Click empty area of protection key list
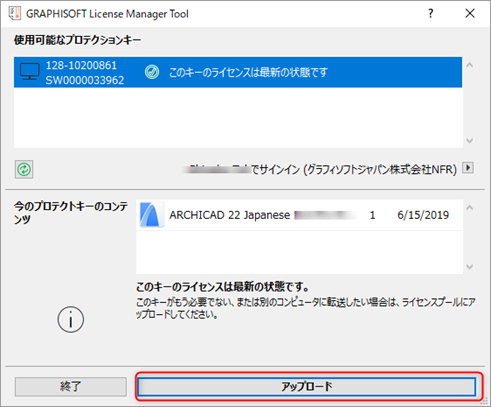 click(x=238, y=118)
